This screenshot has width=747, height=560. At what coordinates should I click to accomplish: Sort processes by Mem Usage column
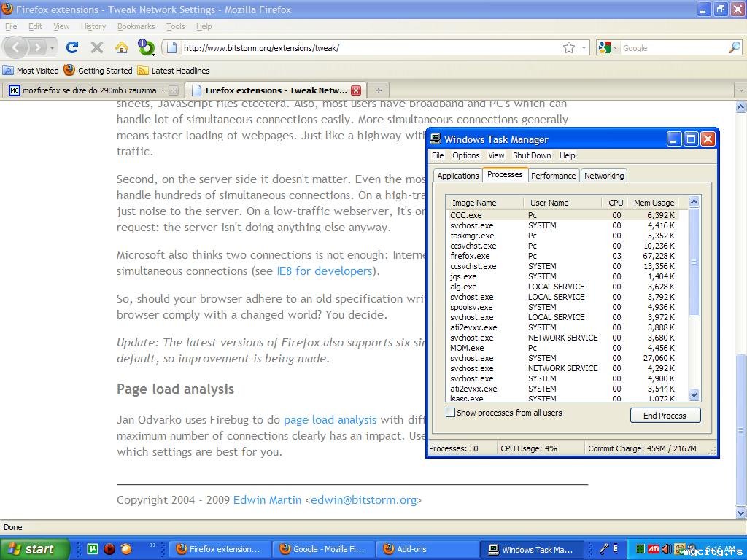pos(654,203)
